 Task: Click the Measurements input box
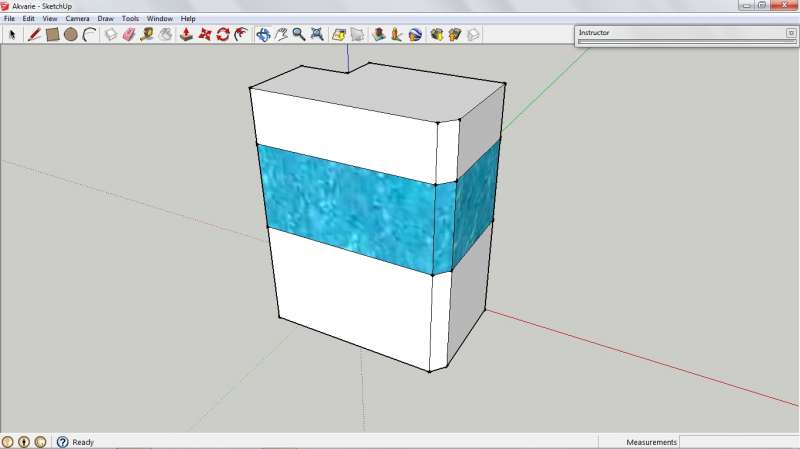pyautogui.click(x=738, y=442)
